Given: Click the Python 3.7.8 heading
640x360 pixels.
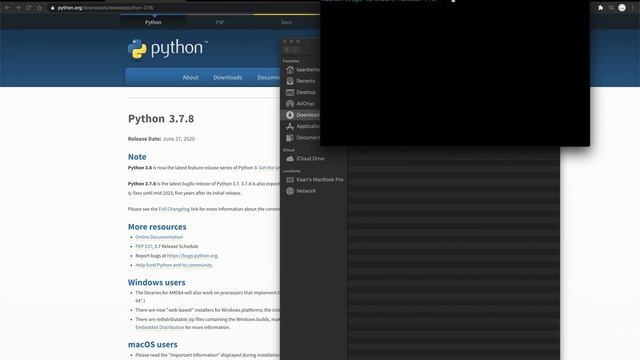Looking at the screenshot, I should [161, 119].
